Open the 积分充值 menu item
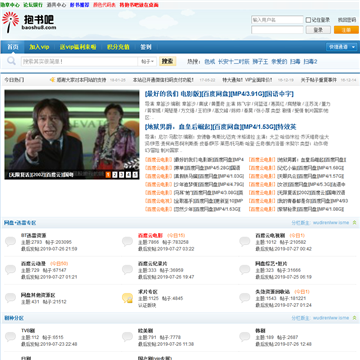This screenshot has width=360, height=360. pos(118,47)
